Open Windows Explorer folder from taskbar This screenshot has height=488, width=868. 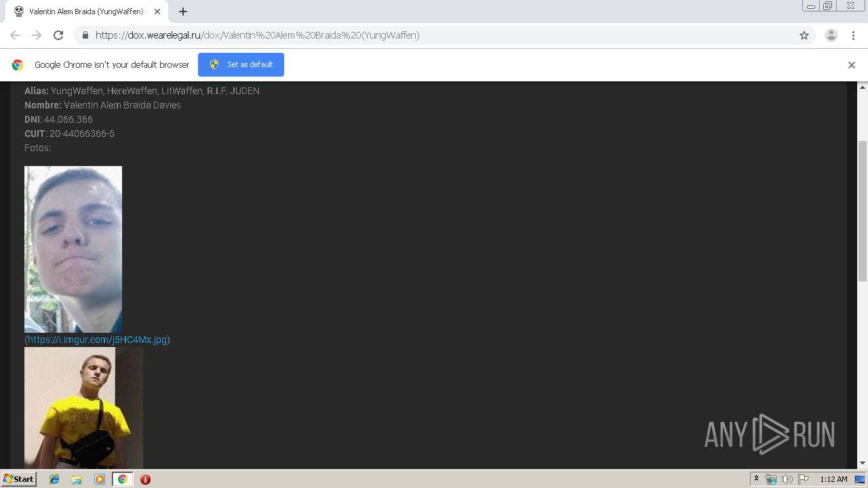(77, 479)
